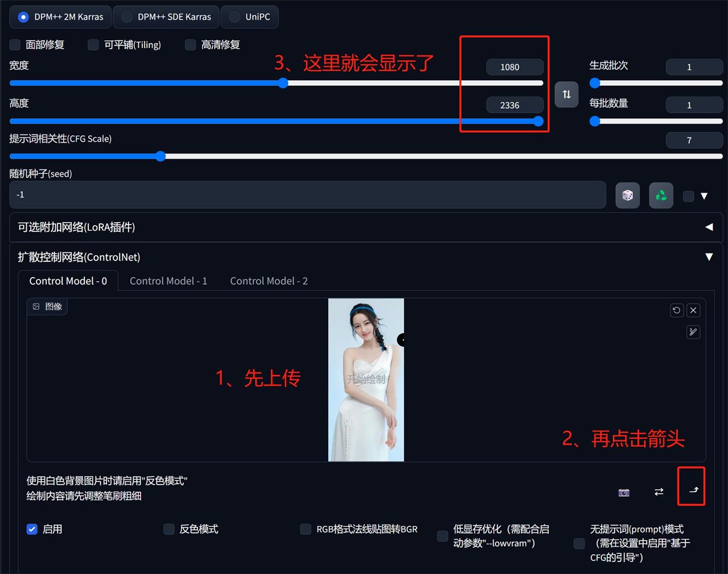Focus the height value field 2336
The image size is (728, 574).
tap(515, 105)
